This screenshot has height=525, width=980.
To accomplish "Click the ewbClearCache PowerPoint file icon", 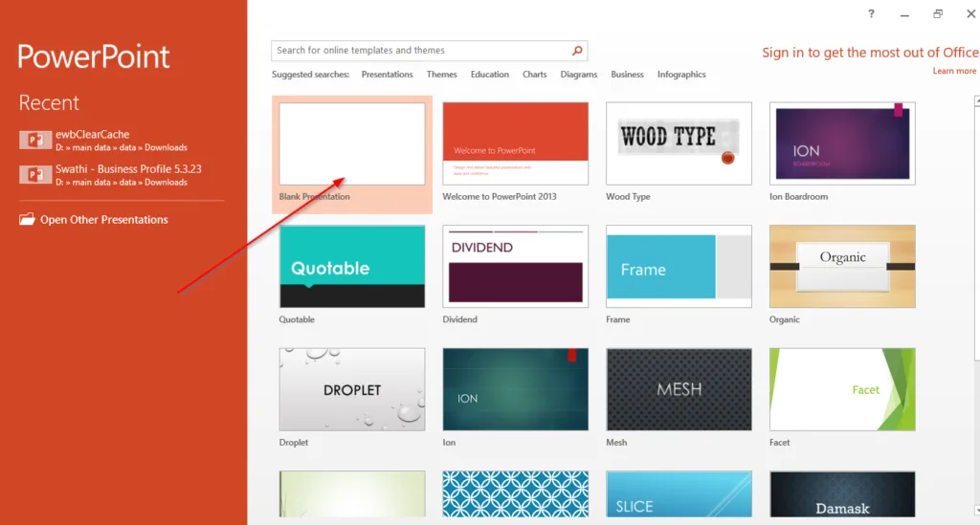I will point(35,140).
